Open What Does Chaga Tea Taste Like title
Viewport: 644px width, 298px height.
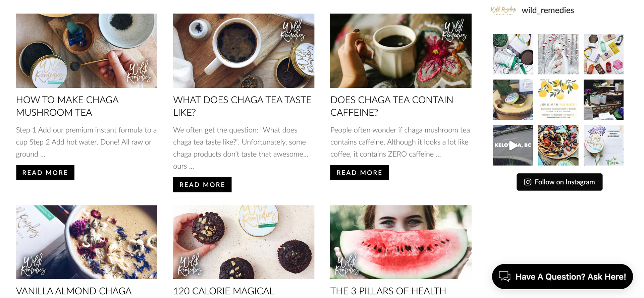(x=242, y=106)
